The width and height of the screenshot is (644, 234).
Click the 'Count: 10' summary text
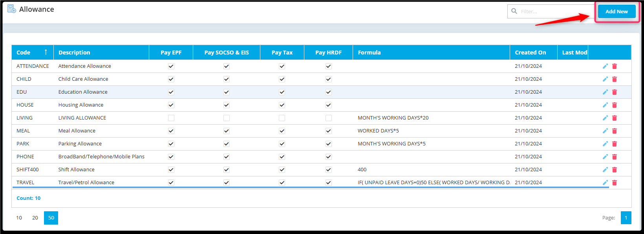(x=28, y=198)
